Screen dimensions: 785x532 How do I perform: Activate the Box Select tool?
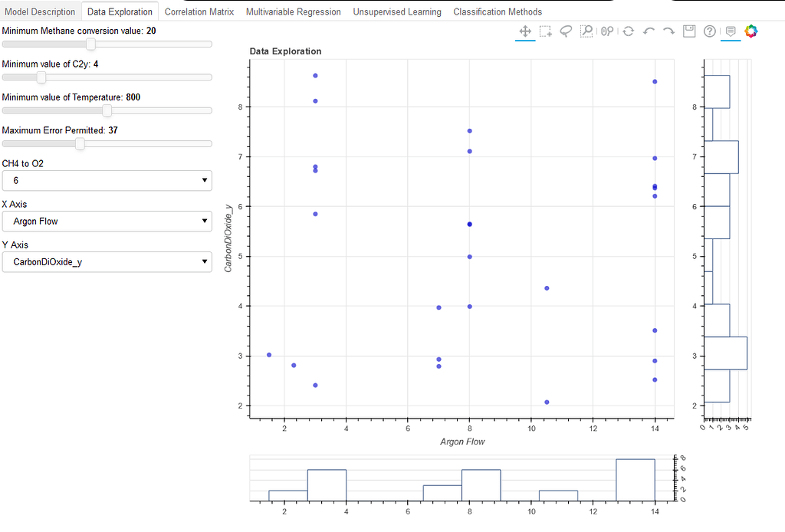click(x=546, y=31)
